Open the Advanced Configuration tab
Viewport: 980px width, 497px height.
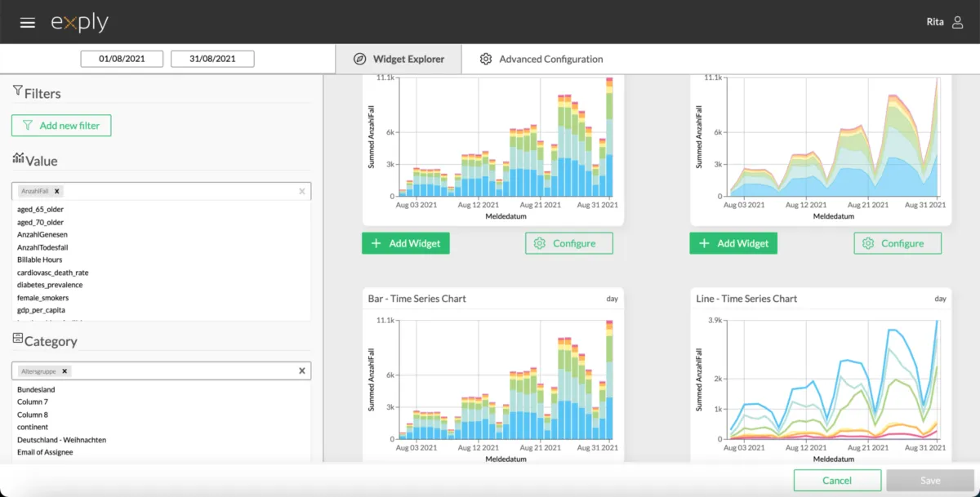click(541, 59)
